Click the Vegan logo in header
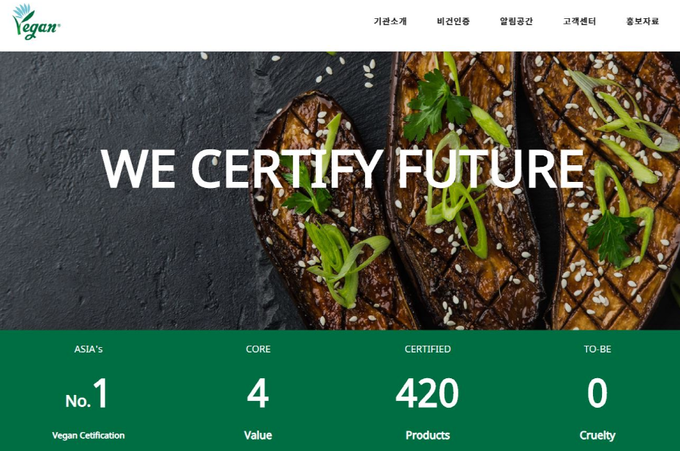The image size is (680, 451). click(36, 22)
